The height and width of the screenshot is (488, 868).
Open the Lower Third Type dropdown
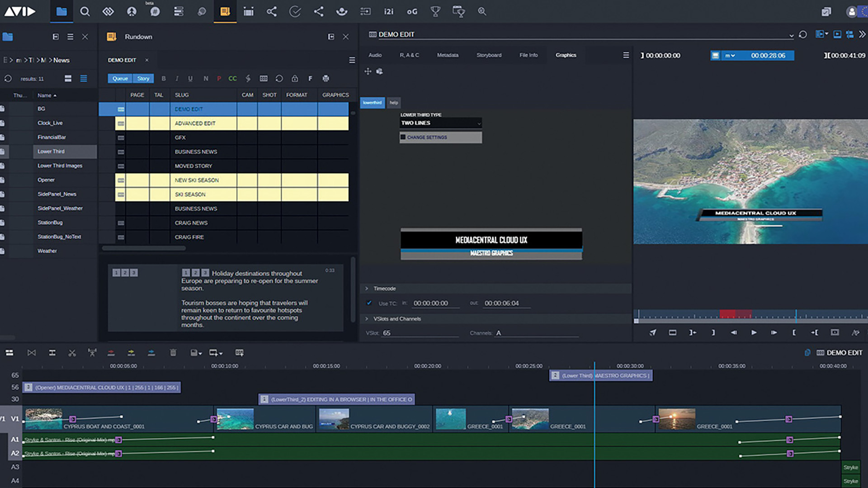tap(441, 123)
